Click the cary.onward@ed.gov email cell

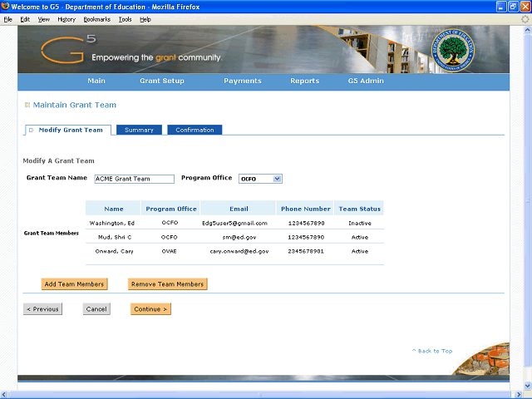[x=239, y=251]
